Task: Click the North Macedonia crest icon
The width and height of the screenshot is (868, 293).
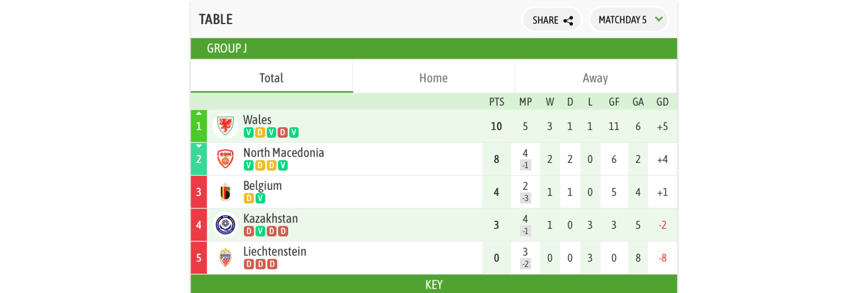Action: click(x=225, y=159)
